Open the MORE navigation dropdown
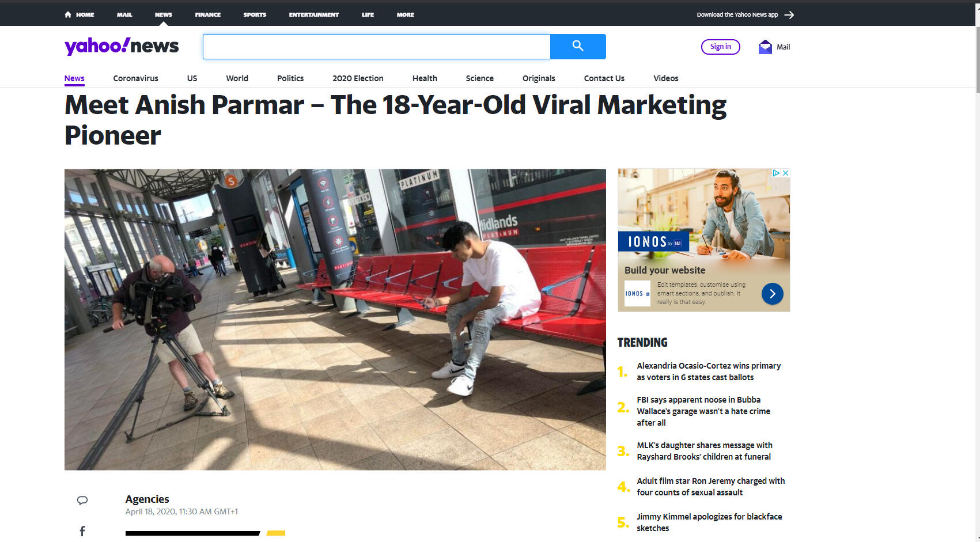Image resolution: width=980 pixels, height=542 pixels. [405, 14]
